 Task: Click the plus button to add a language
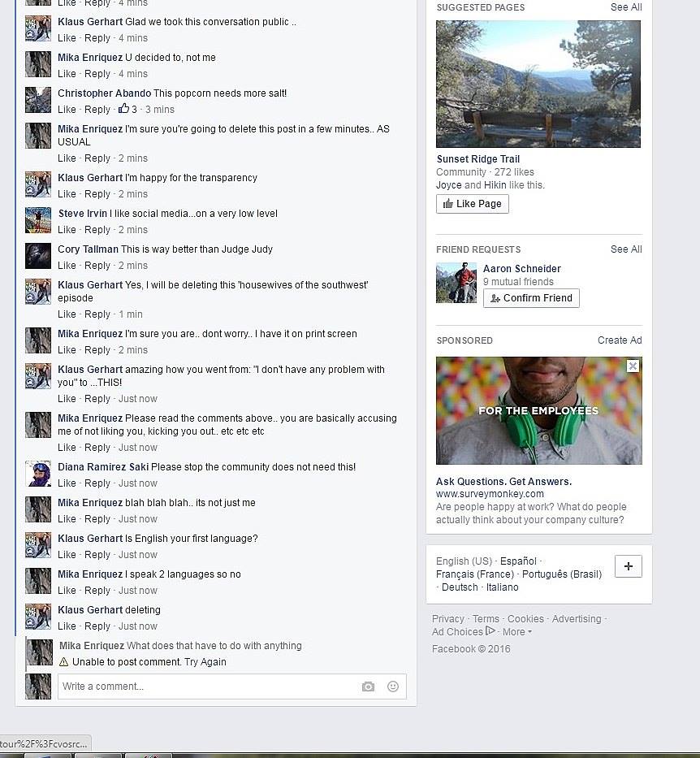(628, 566)
